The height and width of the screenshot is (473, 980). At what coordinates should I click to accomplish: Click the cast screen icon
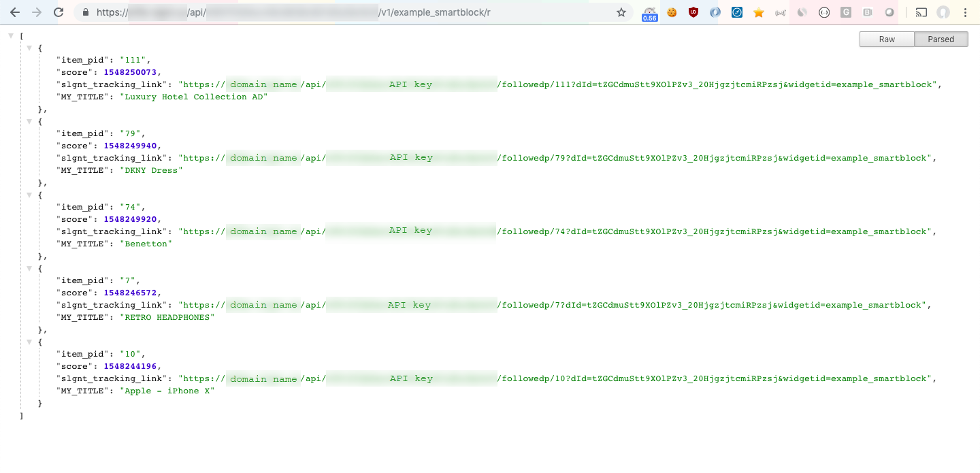tap(921, 12)
